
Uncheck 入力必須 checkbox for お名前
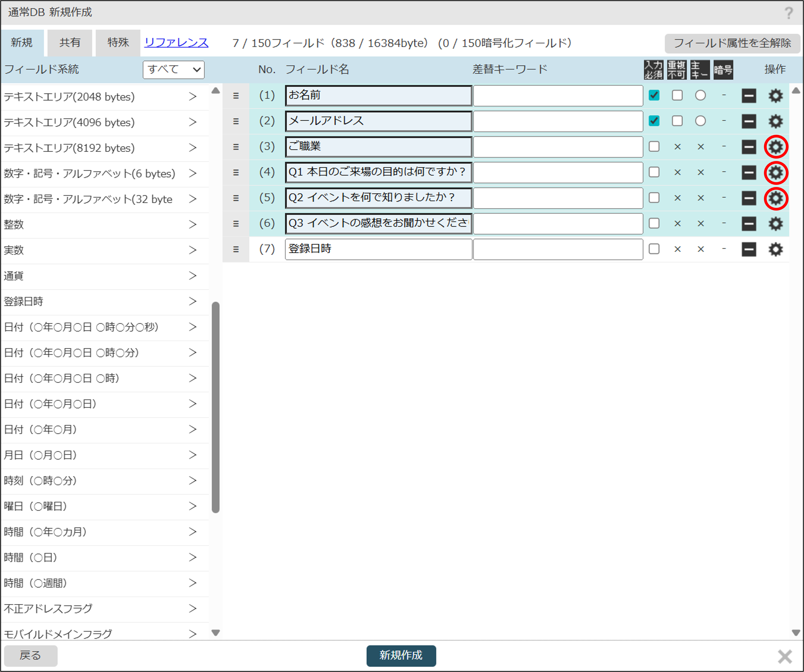[x=654, y=95]
